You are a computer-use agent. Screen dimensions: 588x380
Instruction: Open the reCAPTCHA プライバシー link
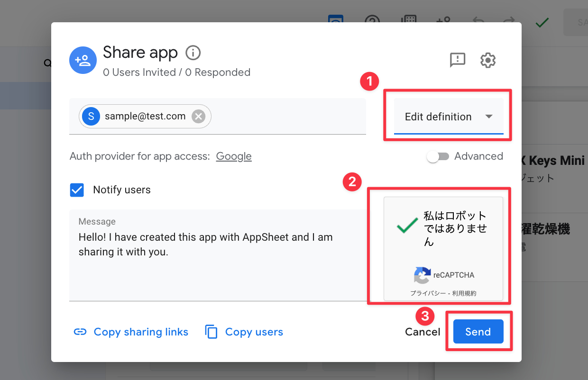coord(428,293)
